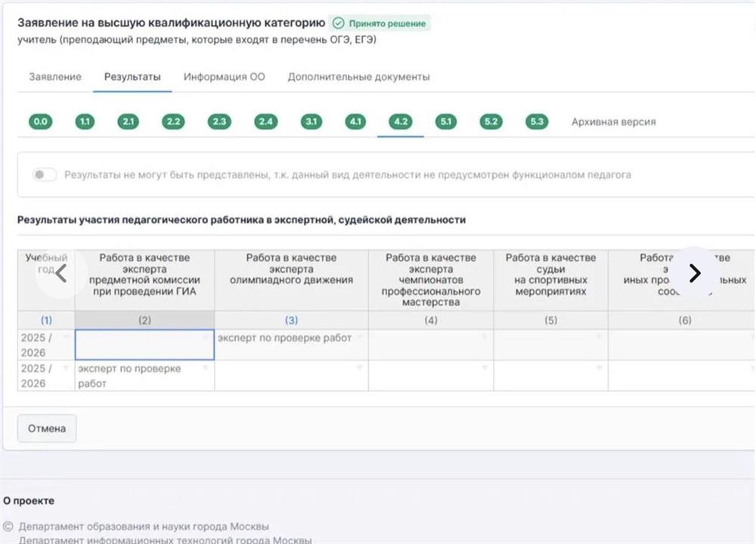Image resolution: width=756 pixels, height=544 pixels.
Task: Open the 2.4 criterion badge
Action: pos(266,122)
